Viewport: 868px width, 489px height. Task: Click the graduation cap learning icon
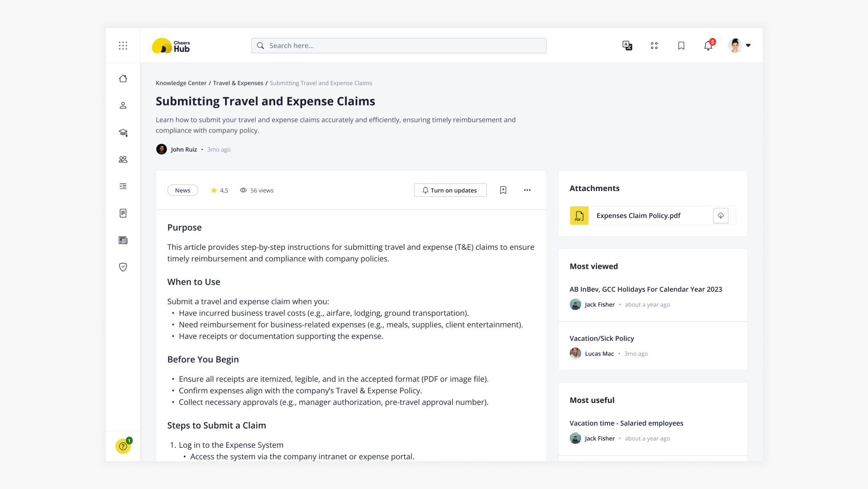123,133
